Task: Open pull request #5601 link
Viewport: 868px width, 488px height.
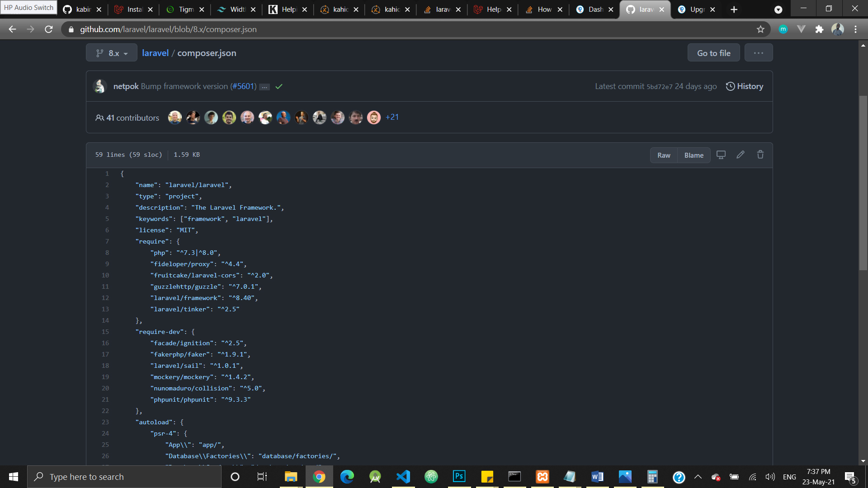Action: (x=243, y=86)
